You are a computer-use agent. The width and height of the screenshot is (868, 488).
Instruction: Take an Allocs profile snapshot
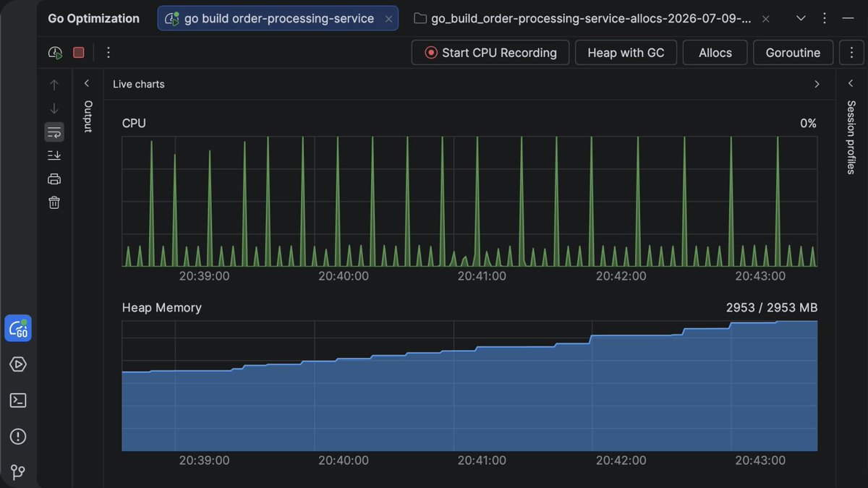[x=715, y=53]
